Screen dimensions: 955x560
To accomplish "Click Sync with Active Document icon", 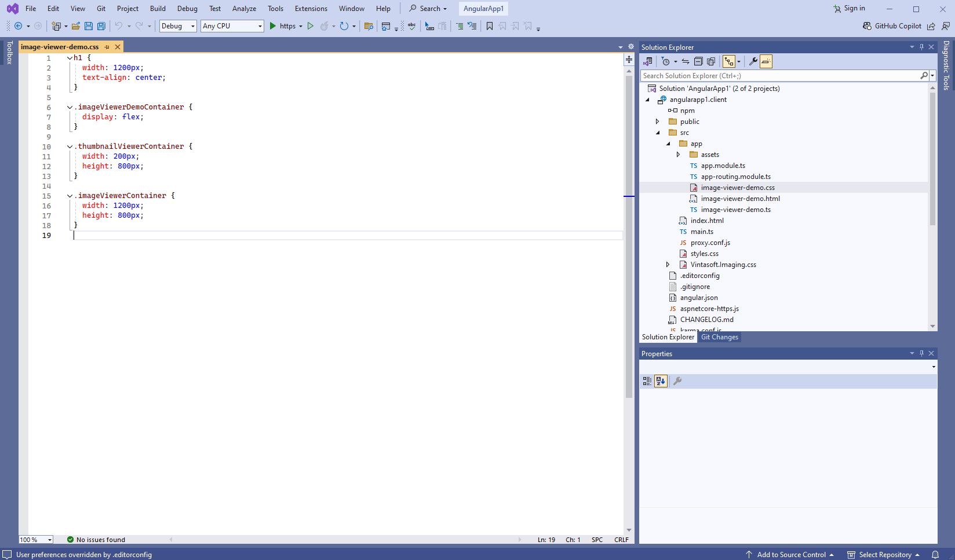I will tap(686, 61).
